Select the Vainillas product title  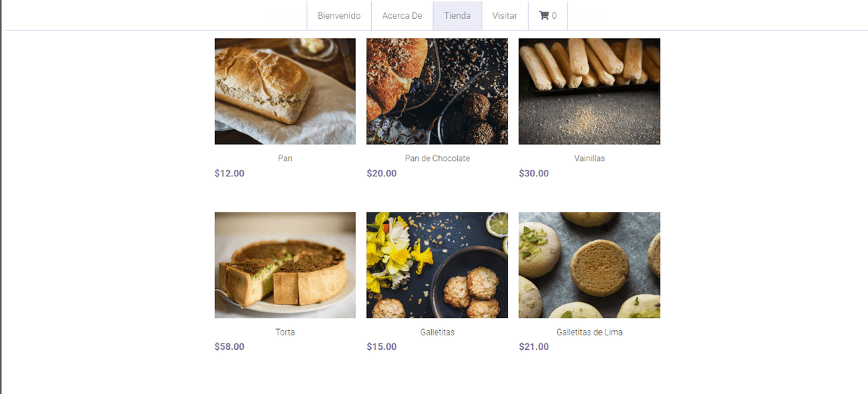(589, 158)
